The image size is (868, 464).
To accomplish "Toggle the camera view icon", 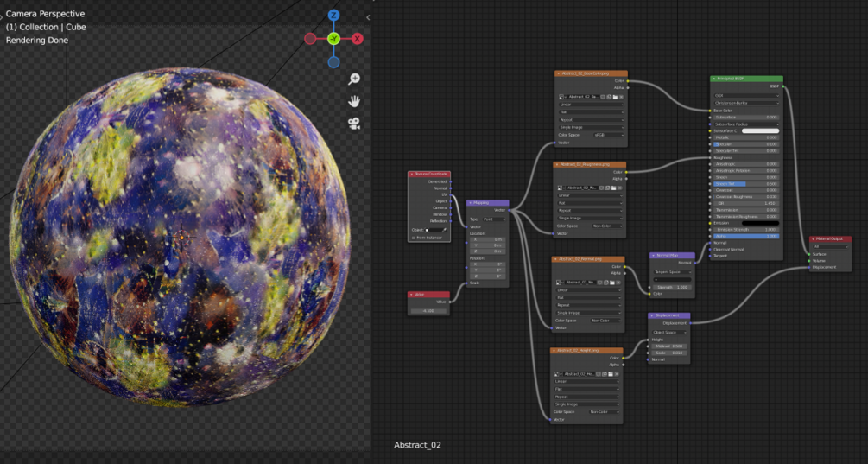I will coord(354,123).
